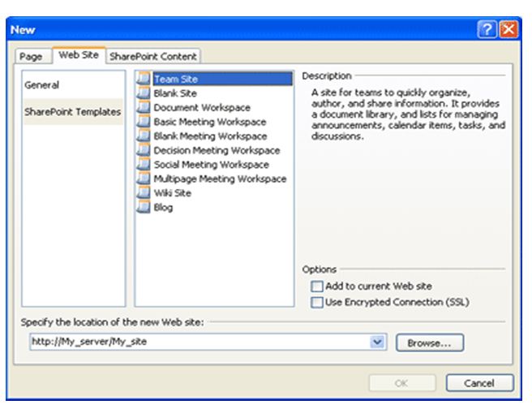Click the Browse... button

(x=429, y=342)
